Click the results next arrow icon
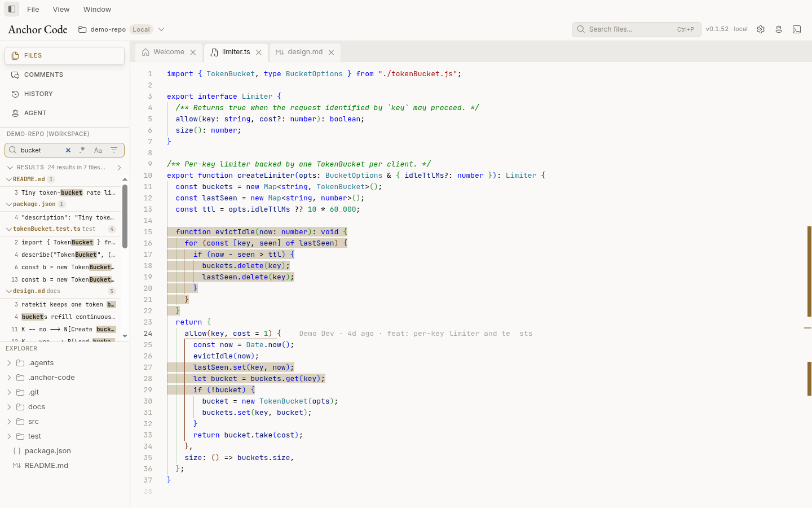The width and height of the screenshot is (812, 508). click(x=119, y=167)
